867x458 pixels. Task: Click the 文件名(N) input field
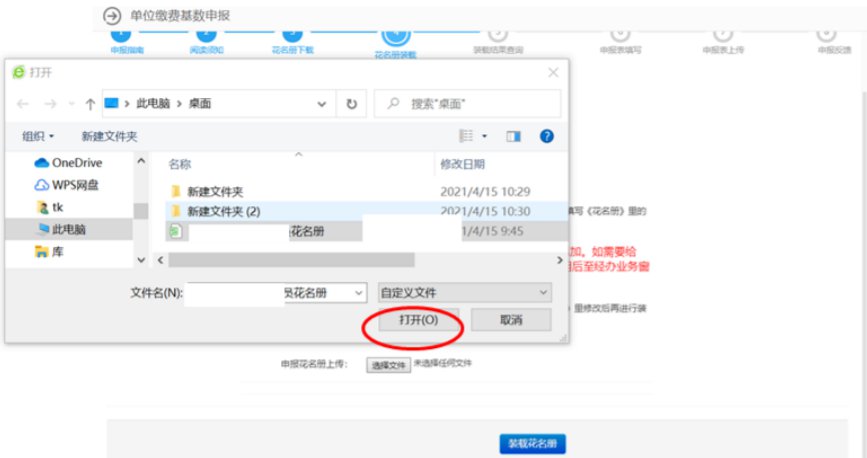(x=275, y=293)
